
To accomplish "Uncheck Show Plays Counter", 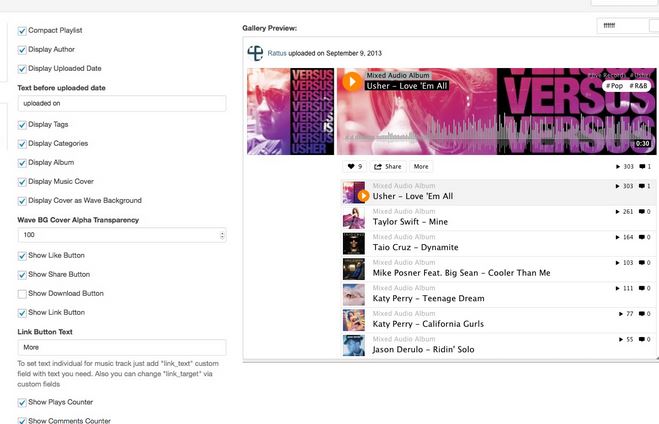I will click(x=22, y=403).
